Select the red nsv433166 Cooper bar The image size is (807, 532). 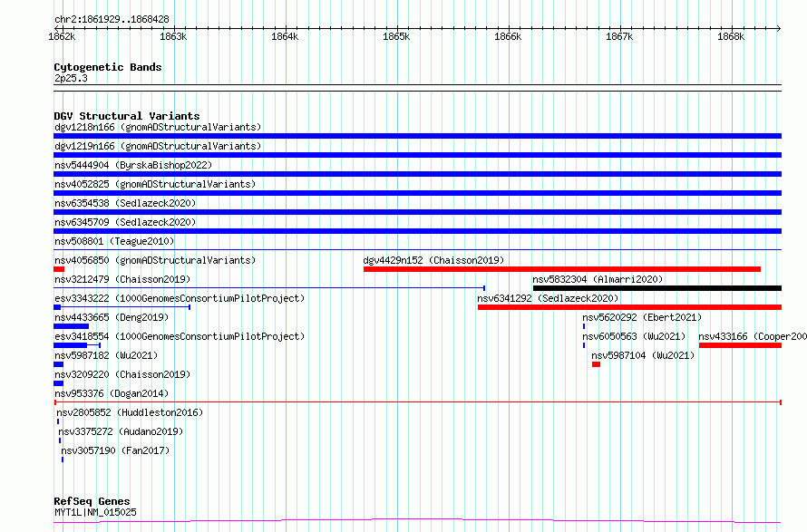tap(740, 345)
